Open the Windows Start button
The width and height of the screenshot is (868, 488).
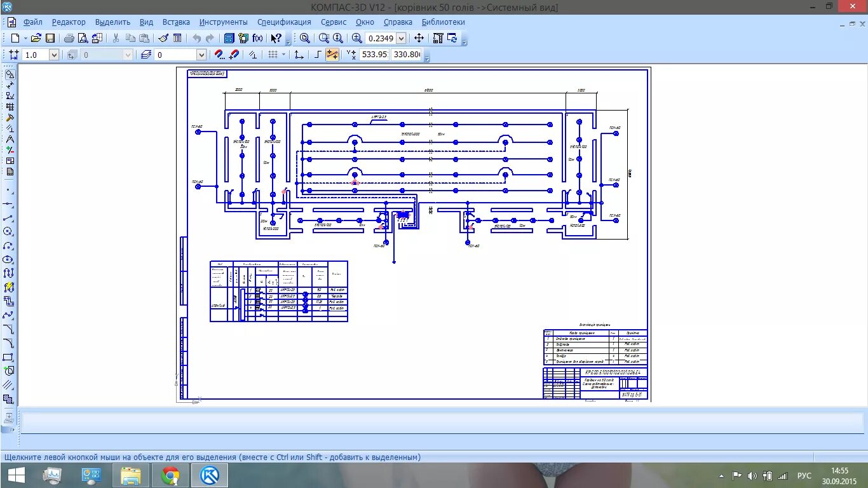tap(16, 475)
